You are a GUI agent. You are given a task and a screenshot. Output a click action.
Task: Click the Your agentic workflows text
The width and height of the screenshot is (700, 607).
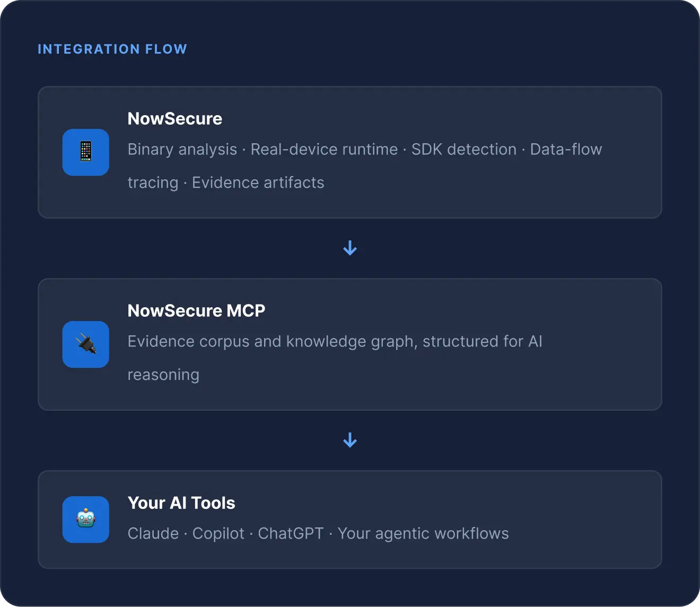pos(423,533)
